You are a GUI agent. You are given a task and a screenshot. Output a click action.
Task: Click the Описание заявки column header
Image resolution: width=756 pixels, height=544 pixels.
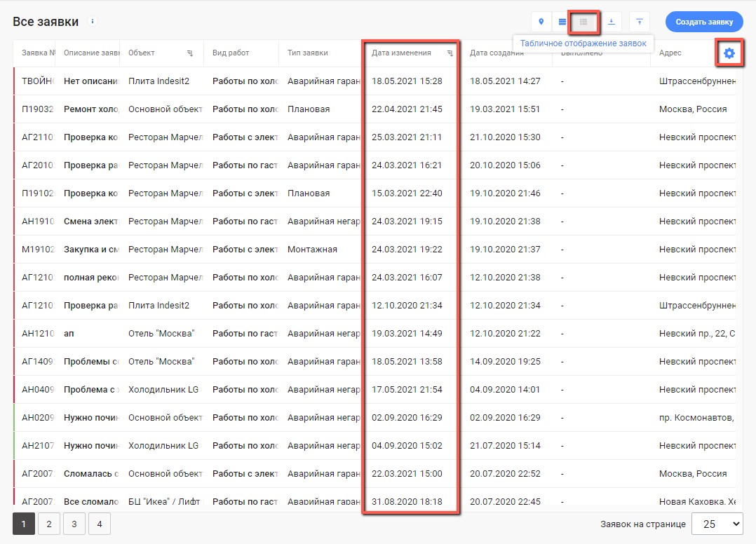(x=92, y=53)
